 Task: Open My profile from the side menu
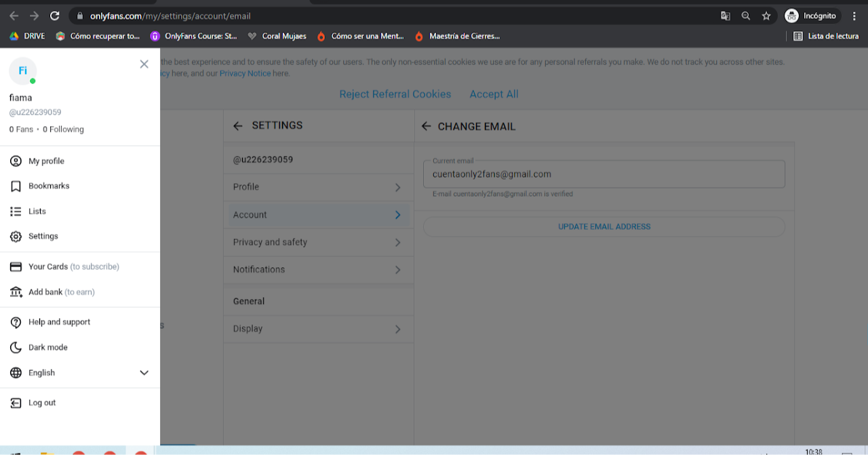[46, 161]
